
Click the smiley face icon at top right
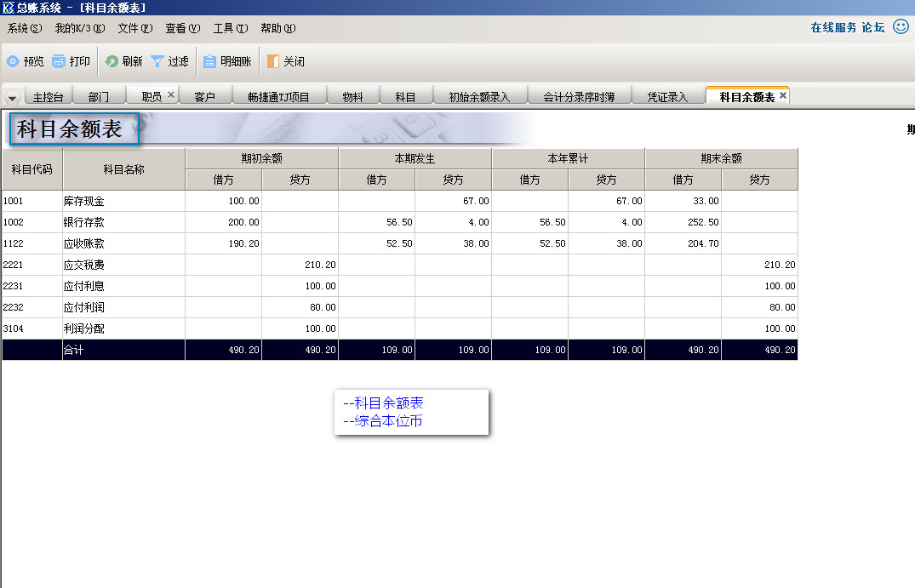pos(901,26)
